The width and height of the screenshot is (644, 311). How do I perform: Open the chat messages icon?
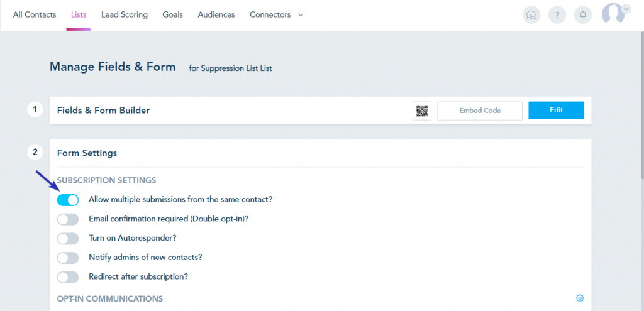click(531, 15)
